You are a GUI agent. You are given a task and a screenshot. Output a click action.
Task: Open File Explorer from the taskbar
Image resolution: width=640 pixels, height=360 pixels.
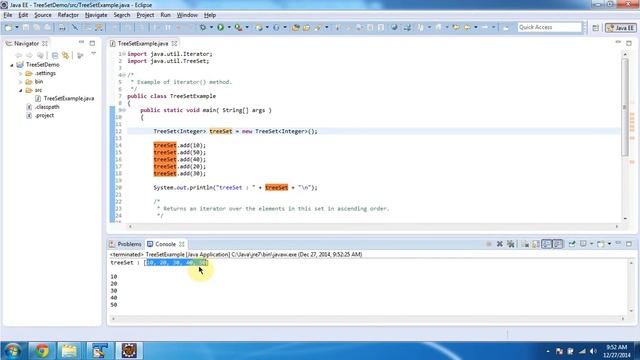click(69, 351)
